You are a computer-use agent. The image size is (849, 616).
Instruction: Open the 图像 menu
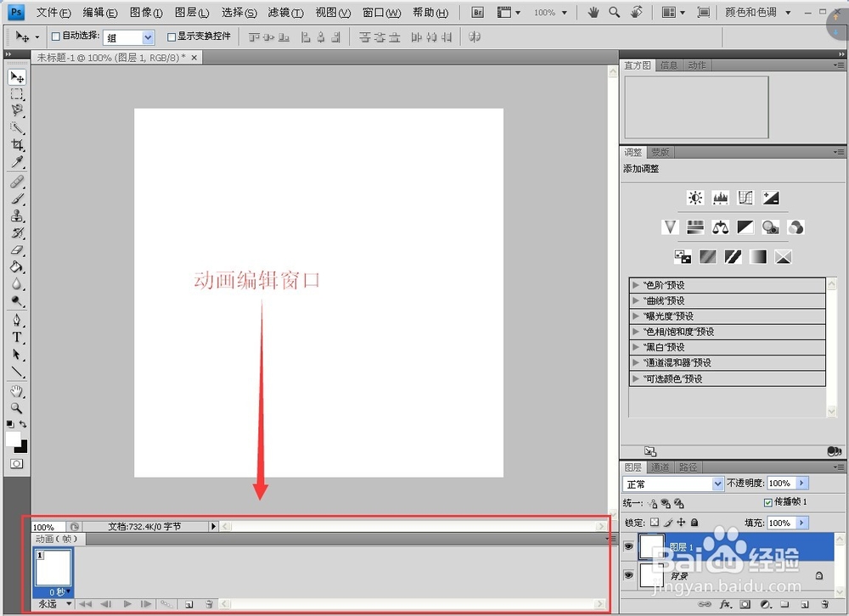coord(146,13)
